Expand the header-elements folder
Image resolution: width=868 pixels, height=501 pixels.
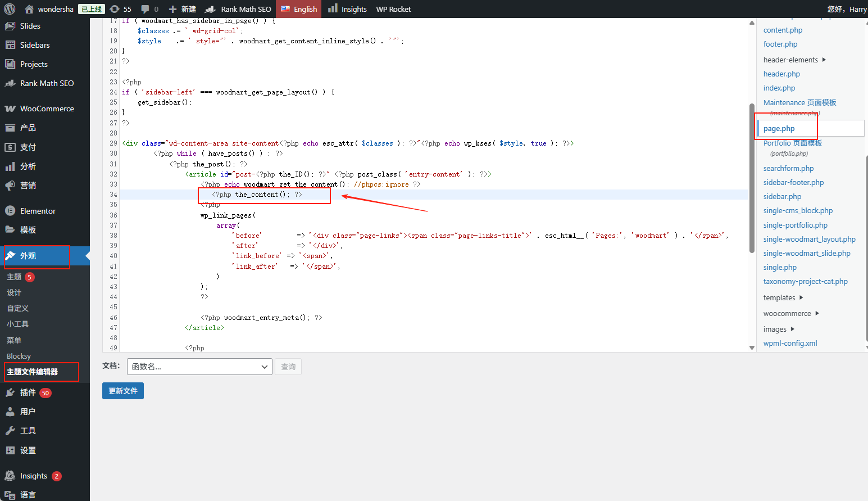794,60
